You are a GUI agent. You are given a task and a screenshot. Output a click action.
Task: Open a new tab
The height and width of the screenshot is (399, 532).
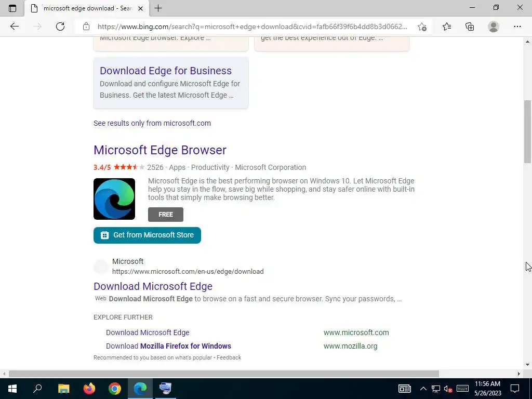tap(158, 8)
